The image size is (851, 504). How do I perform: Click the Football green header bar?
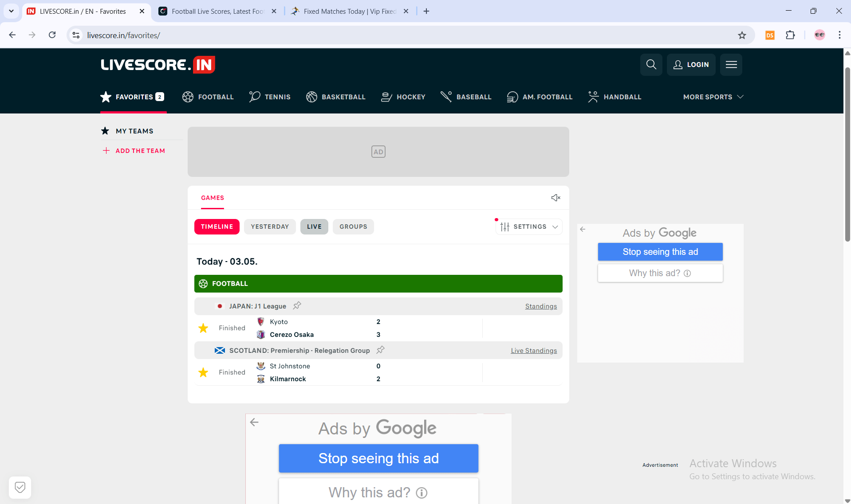pyautogui.click(x=378, y=284)
